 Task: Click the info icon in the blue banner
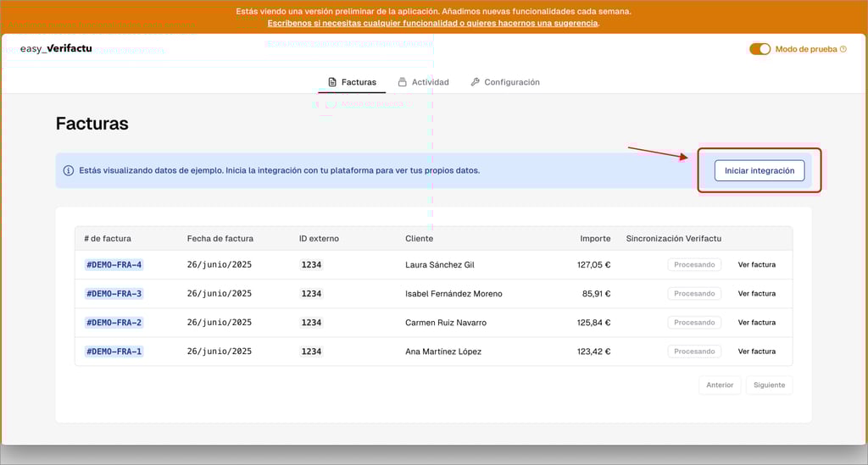coord(69,170)
